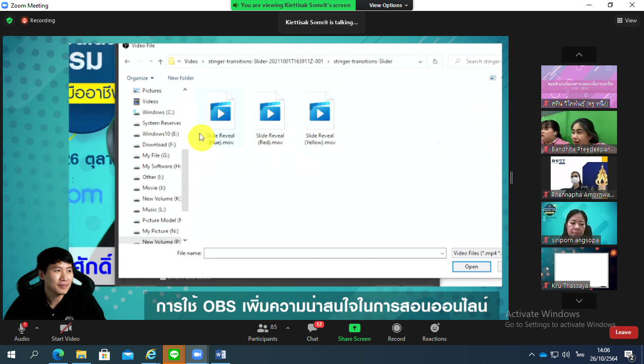Show hidden system tray icons
644x364 pixels.
(x=532, y=355)
